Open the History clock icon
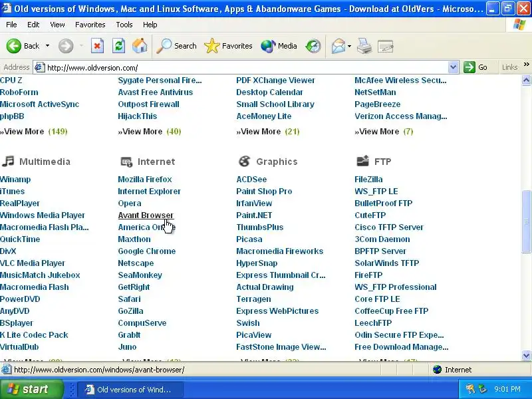 point(313,46)
